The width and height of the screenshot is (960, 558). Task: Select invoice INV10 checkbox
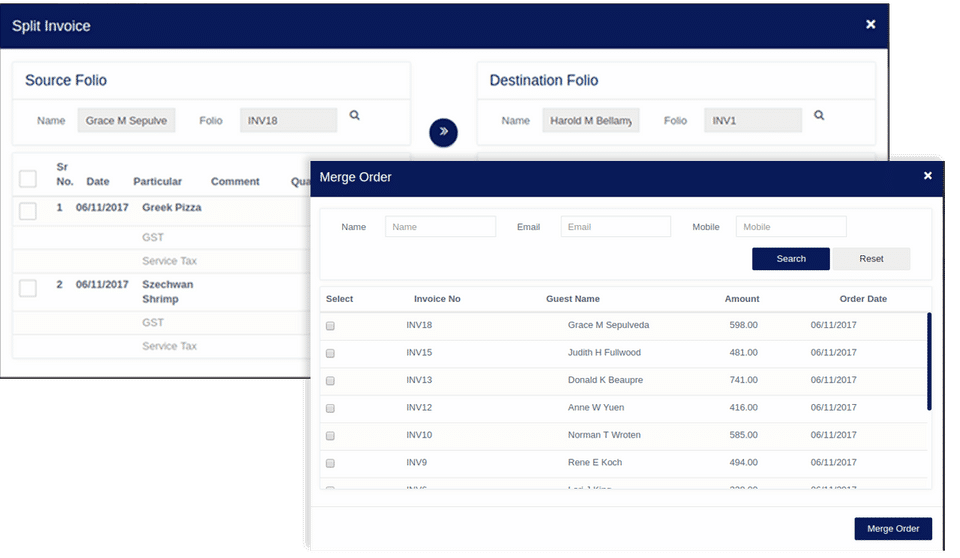[331, 436]
